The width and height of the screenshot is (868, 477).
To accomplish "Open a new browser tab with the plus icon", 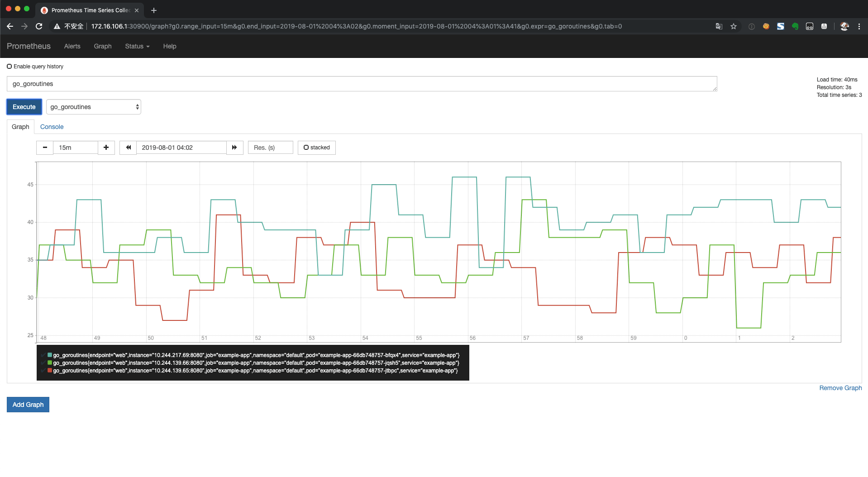I will click(x=154, y=10).
